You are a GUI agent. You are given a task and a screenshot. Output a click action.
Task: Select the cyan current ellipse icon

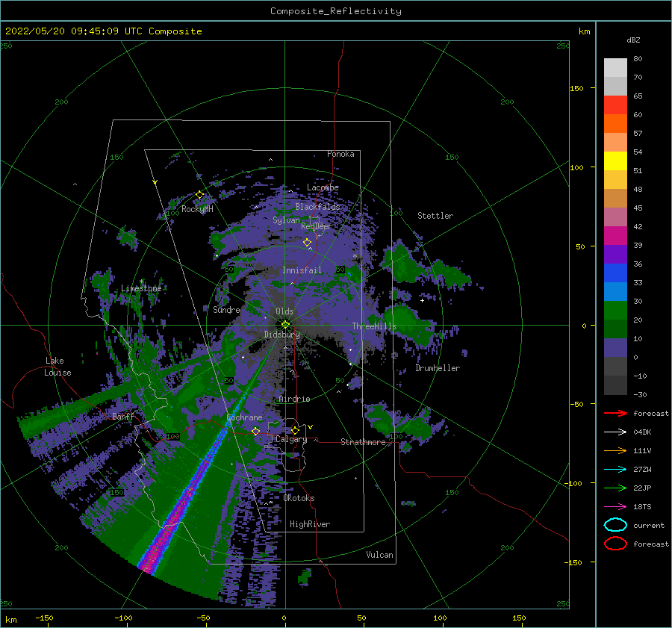[615, 525]
